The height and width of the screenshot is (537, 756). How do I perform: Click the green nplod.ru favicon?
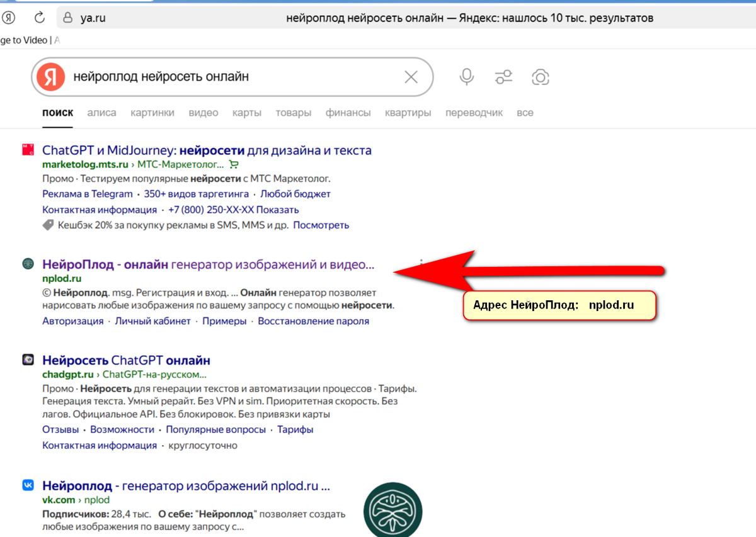(x=28, y=264)
